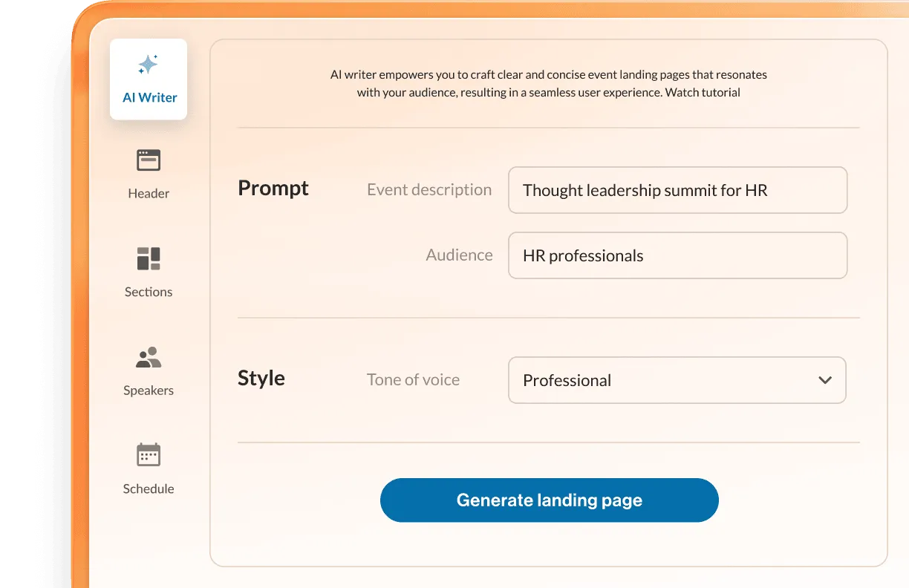Click the Schedule calendar icon

pyautogui.click(x=148, y=454)
